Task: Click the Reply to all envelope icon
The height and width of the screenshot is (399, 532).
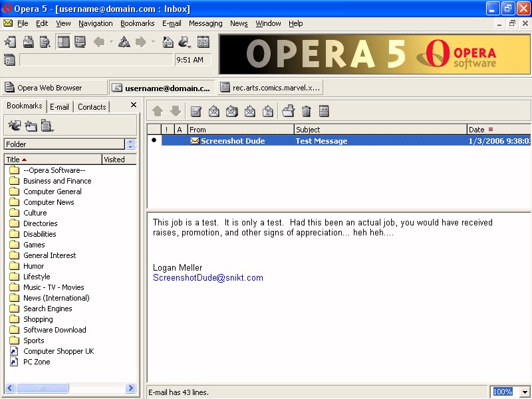Action: pyautogui.click(x=232, y=111)
